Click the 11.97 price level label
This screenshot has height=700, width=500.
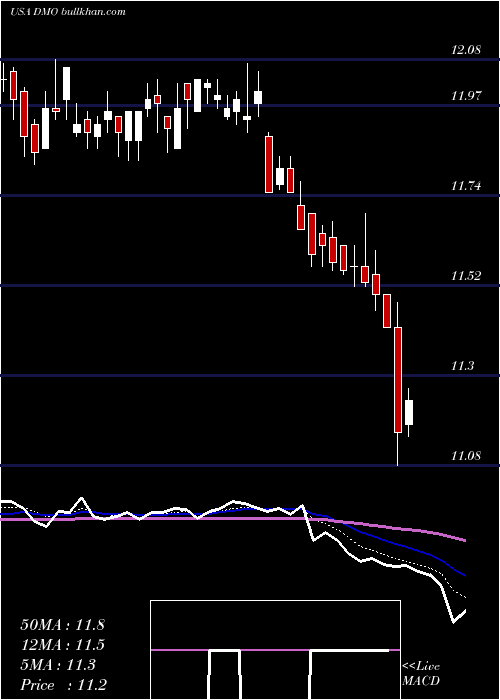coord(466,96)
